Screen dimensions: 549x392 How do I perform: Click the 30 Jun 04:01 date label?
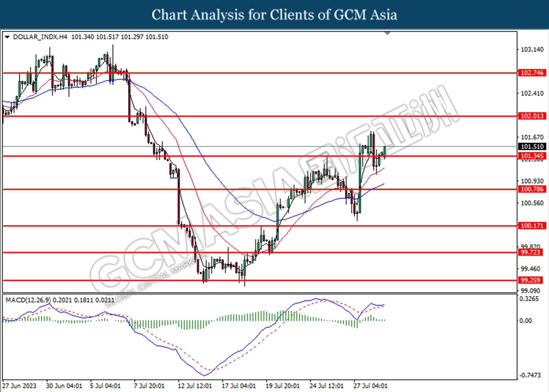(x=64, y=386)
